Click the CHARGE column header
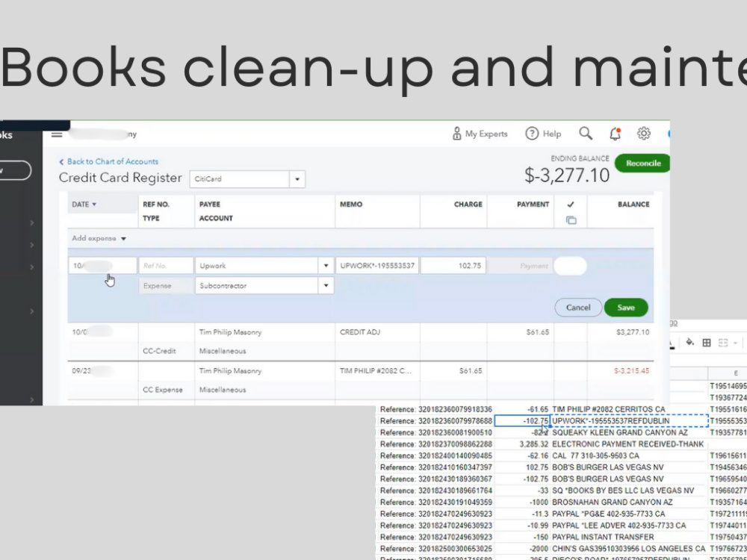Screen dimensions: 747x560 pos(468,205)
